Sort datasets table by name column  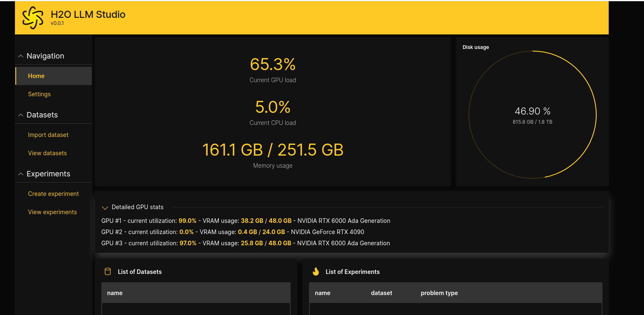point(115,293)
